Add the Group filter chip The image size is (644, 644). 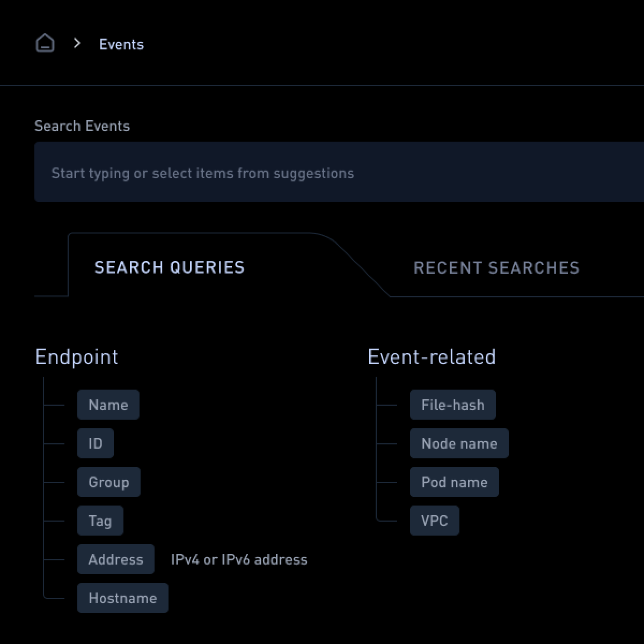click(x=109, y=482)
